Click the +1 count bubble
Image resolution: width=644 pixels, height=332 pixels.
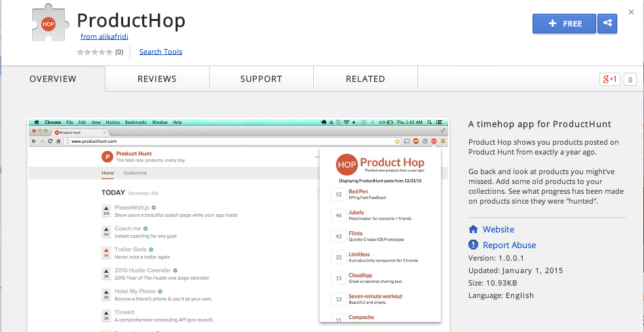(630, 80)
